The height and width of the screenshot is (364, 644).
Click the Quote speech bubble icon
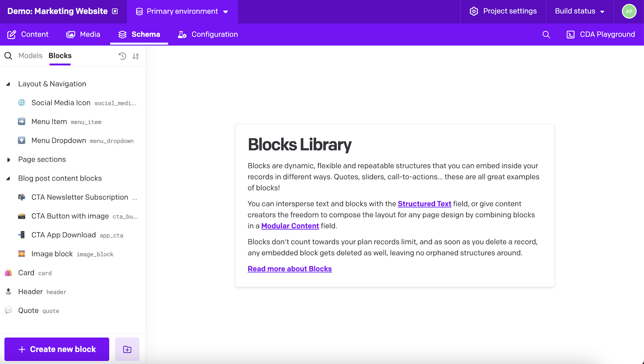(8, 310)
